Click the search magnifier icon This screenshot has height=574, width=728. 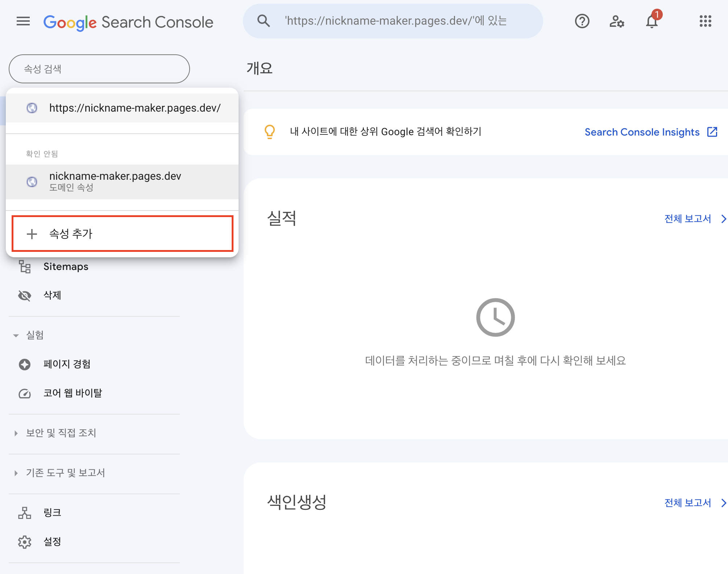[x=264, y=21]
